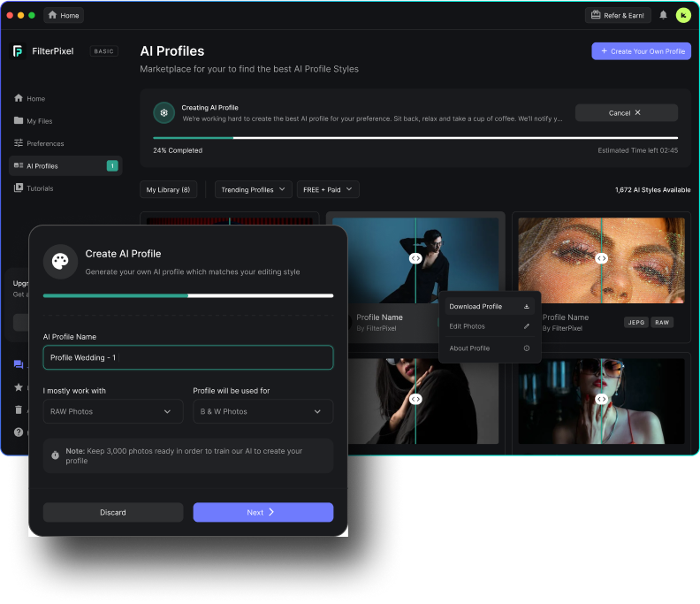Cancel the AI profile creation
Image resolution: width=700 pixels, height=604 pixels.
[626, 113]
